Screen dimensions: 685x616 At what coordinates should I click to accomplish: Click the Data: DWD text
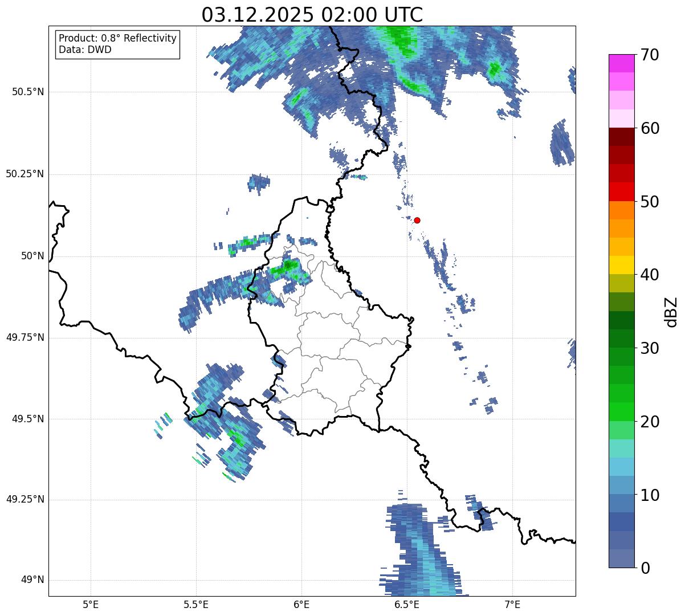[85, 50]
